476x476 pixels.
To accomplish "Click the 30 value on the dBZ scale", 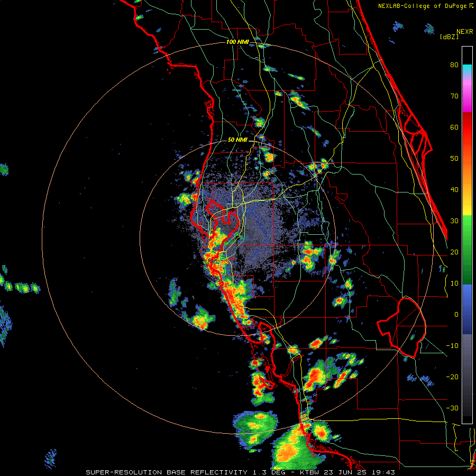I will (x=454, y=221).
